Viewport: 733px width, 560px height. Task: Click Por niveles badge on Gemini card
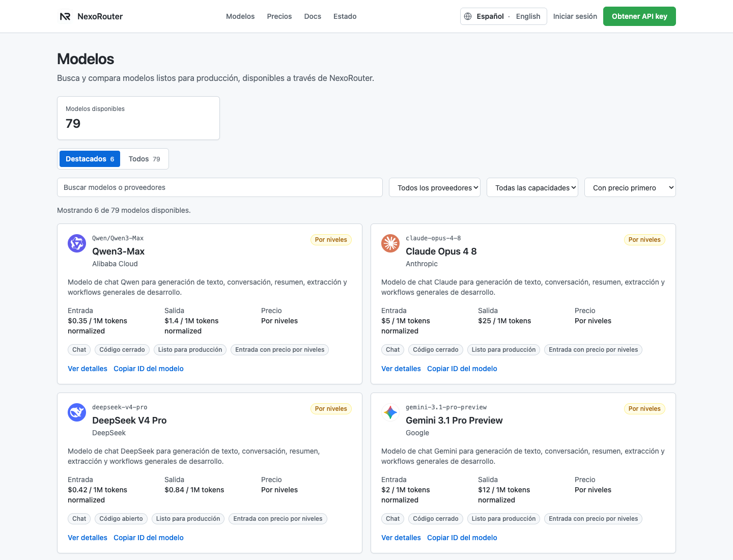click(x=644, y=409)
